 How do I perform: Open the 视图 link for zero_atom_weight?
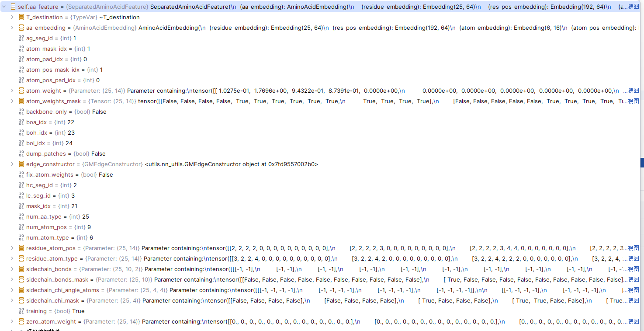click(x=634, y=321)
